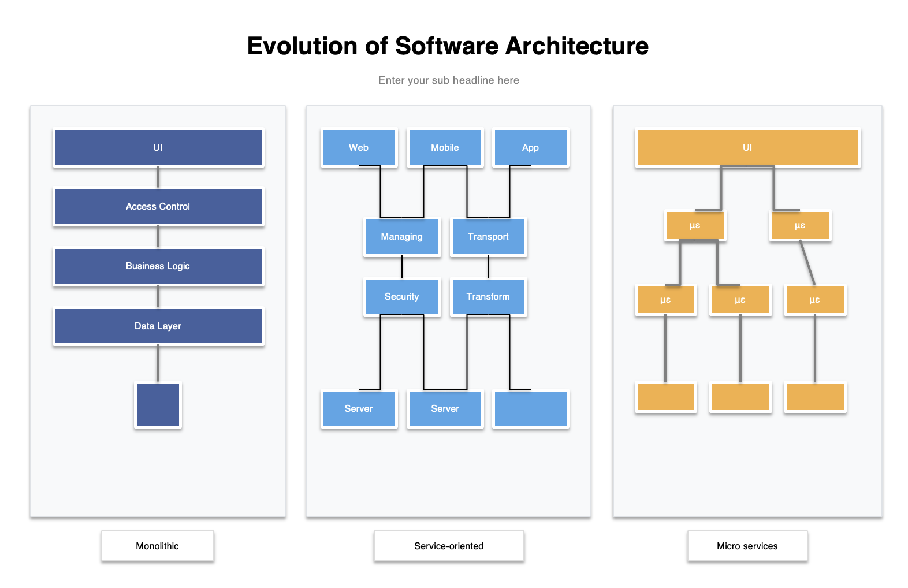Select the leftmost Server box

tap(359, 408)
